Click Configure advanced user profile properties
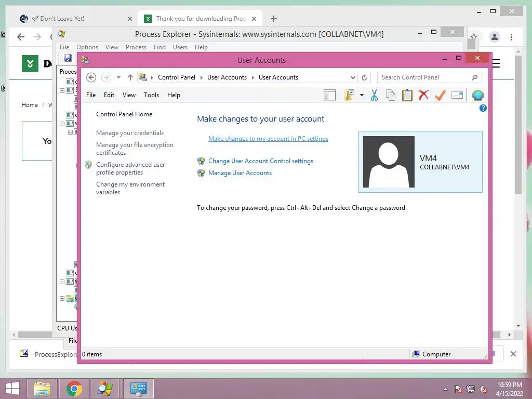 pos(130,168)
